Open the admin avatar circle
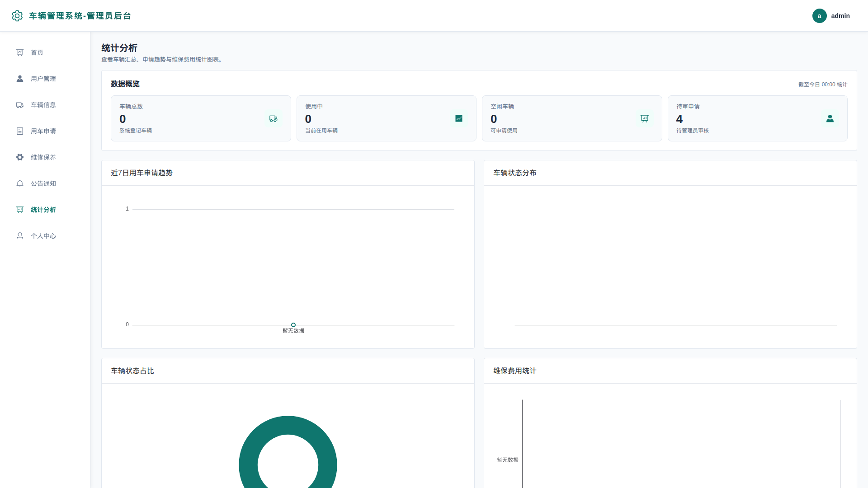This screenshot has width=868, height=488. (819, 16)
